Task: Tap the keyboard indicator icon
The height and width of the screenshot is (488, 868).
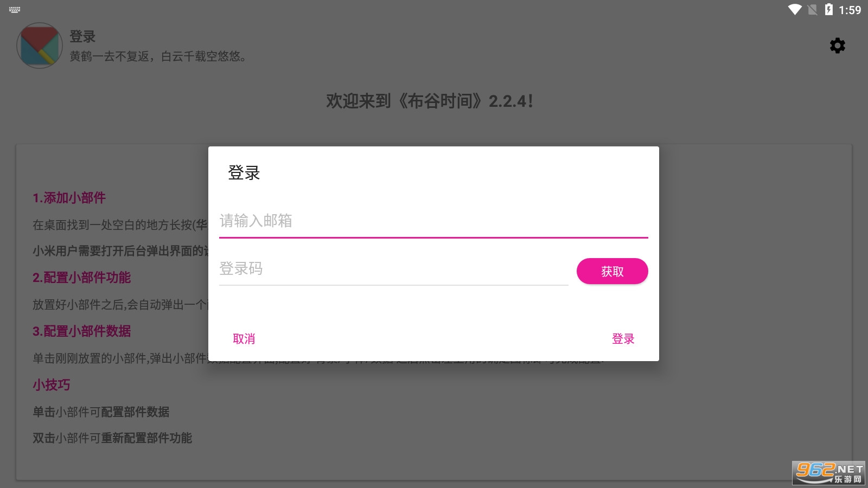Action: (15, 10)
